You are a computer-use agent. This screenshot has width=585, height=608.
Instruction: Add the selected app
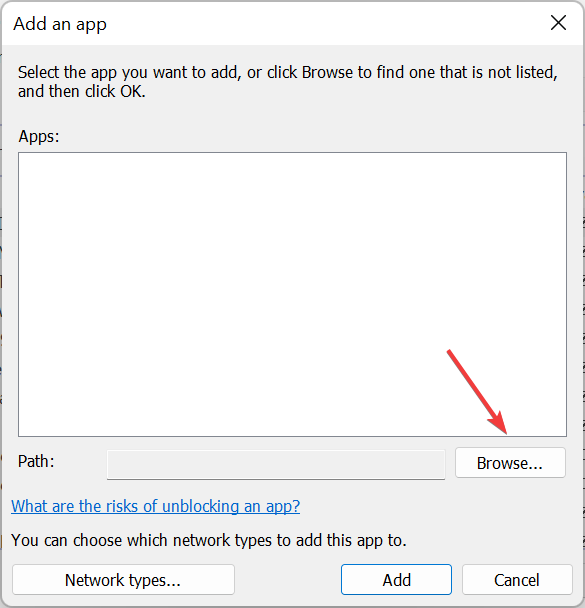(x=396, y=580)
